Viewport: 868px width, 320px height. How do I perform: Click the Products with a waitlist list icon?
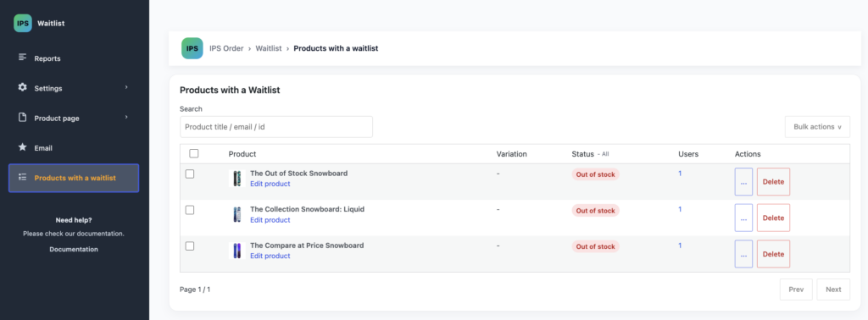22,178
